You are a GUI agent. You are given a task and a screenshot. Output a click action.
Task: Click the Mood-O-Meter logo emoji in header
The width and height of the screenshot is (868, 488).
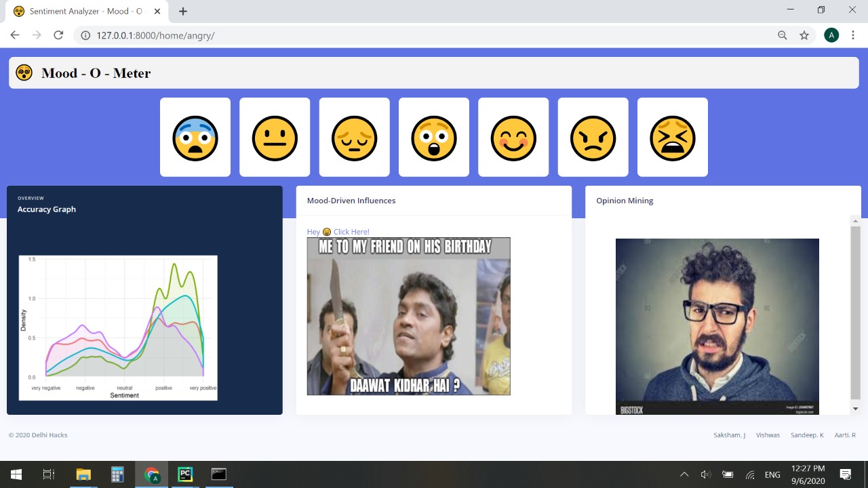pos(24,73)
